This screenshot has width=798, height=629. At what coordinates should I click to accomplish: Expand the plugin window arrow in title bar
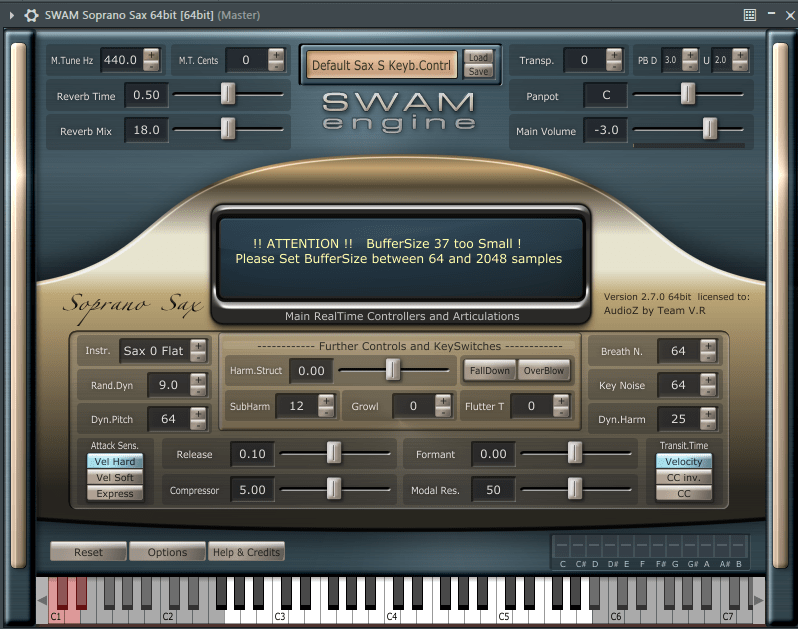pos(11,15)
